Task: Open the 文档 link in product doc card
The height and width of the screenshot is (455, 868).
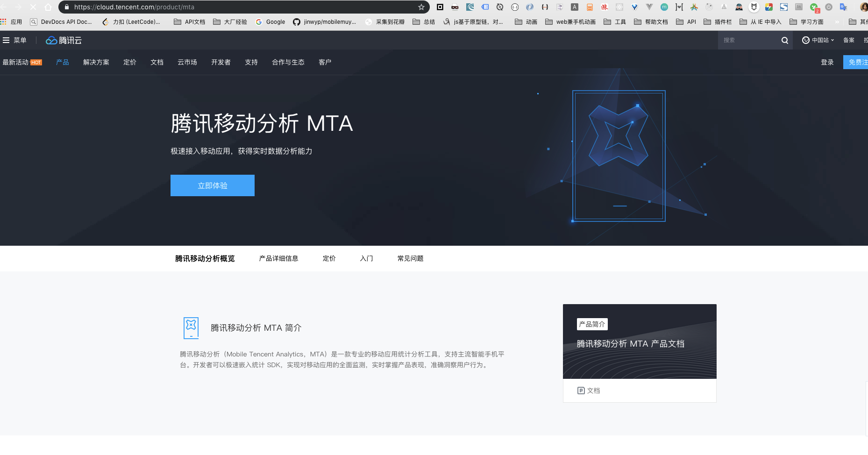Action: click(589, 391)
